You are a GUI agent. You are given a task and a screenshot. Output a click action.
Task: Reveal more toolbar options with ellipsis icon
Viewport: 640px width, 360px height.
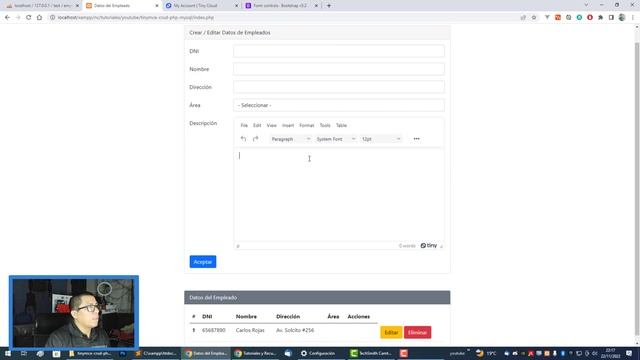pyautogui.click(x=416, y=139)
